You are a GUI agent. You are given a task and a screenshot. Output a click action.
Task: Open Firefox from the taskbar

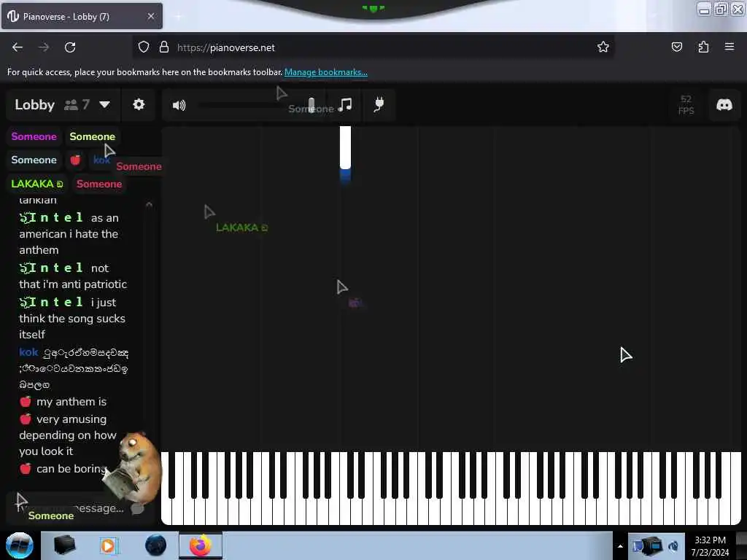pyautogui.click(x=201, y=545)
